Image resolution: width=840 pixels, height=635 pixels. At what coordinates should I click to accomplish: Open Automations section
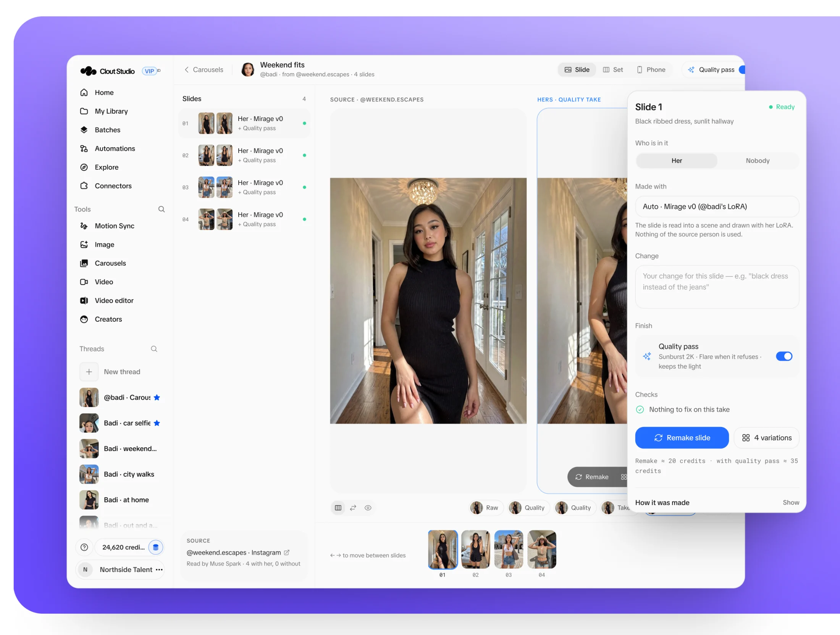pyautogui.click(x=115, y=148)
